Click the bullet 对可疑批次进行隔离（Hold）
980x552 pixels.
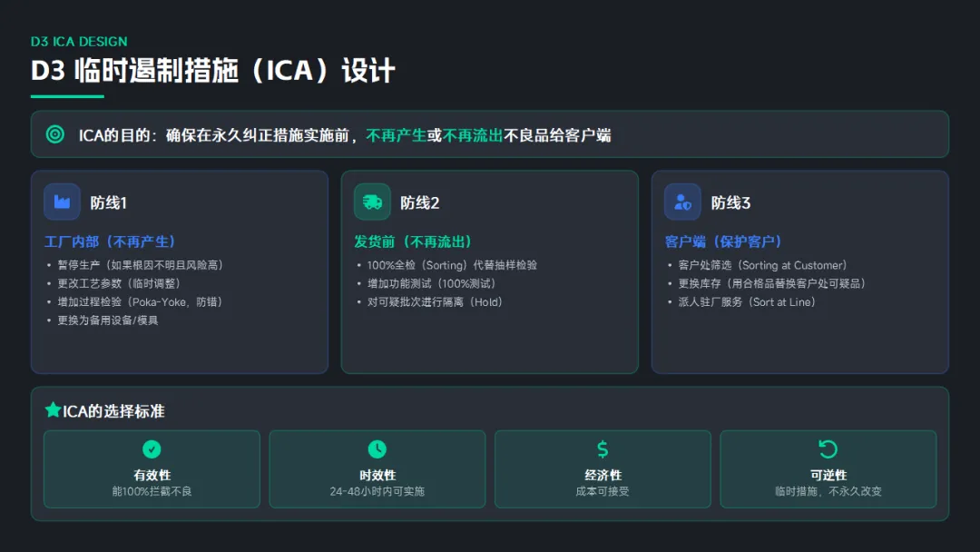(x=435, y=302)
